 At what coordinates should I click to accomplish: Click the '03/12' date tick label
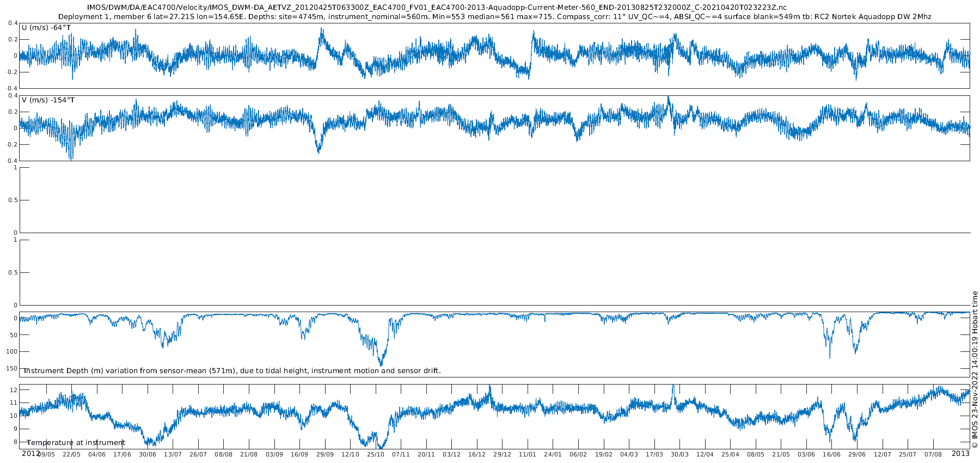451,454
